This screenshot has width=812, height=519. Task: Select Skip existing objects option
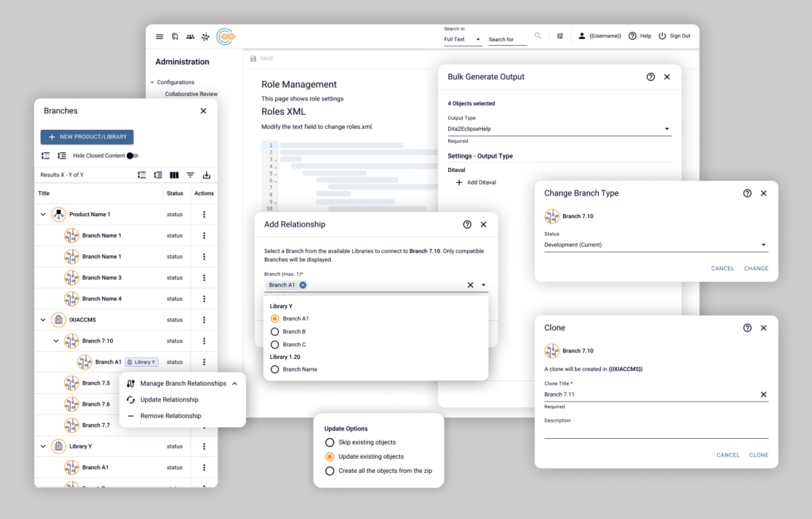point(329,442)
